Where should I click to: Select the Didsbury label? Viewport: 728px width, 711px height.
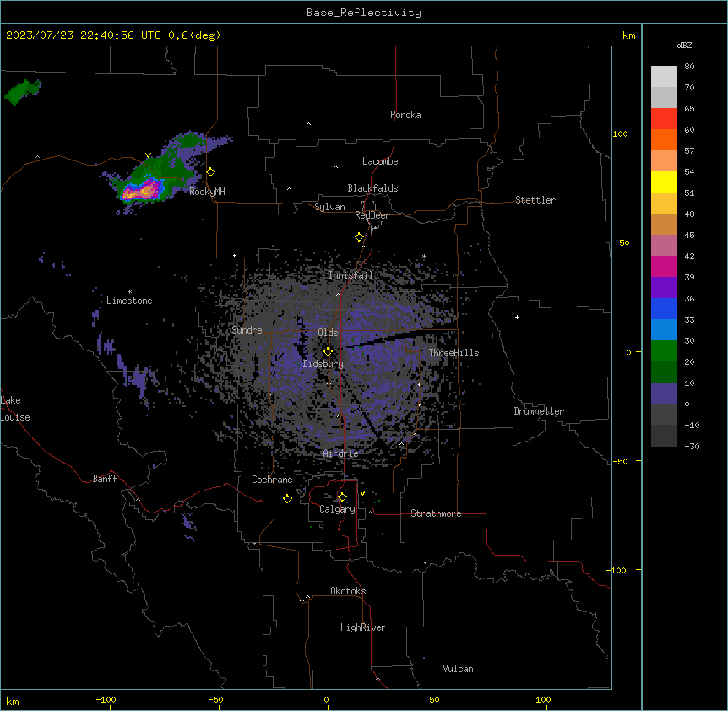323,364
